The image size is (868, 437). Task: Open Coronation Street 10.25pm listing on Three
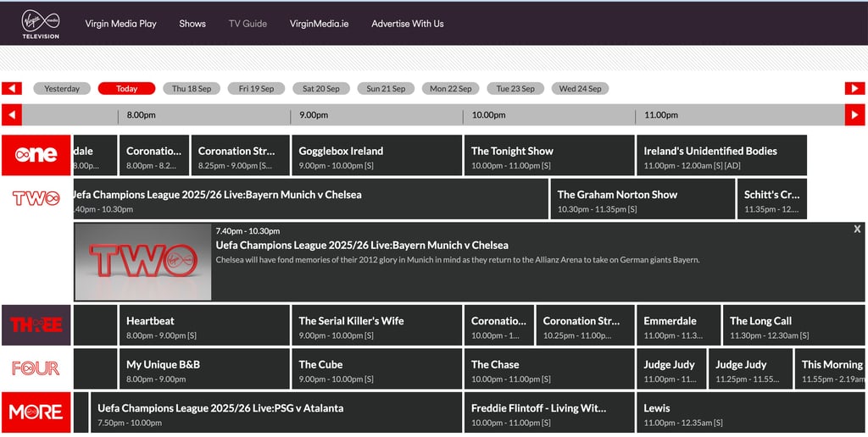(x=585, y=324)
